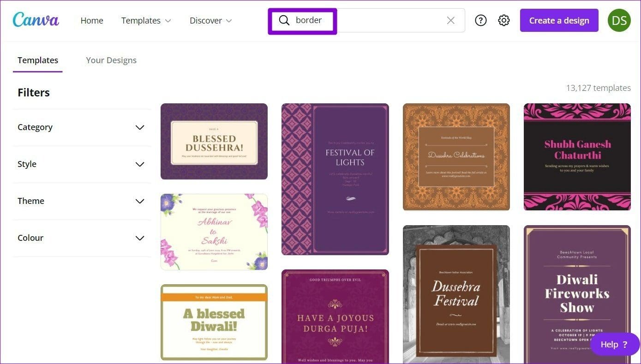Image resolution: width=641 pixels, height=364 pixels.
Task: Open the Templates dropdown menu
Action: [x=146, y=20]
